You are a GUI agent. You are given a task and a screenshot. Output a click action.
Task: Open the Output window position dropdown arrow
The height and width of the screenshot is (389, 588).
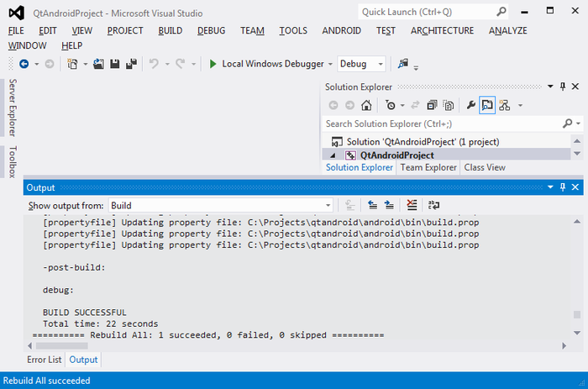pyautogui.click(x=550, y=187)
